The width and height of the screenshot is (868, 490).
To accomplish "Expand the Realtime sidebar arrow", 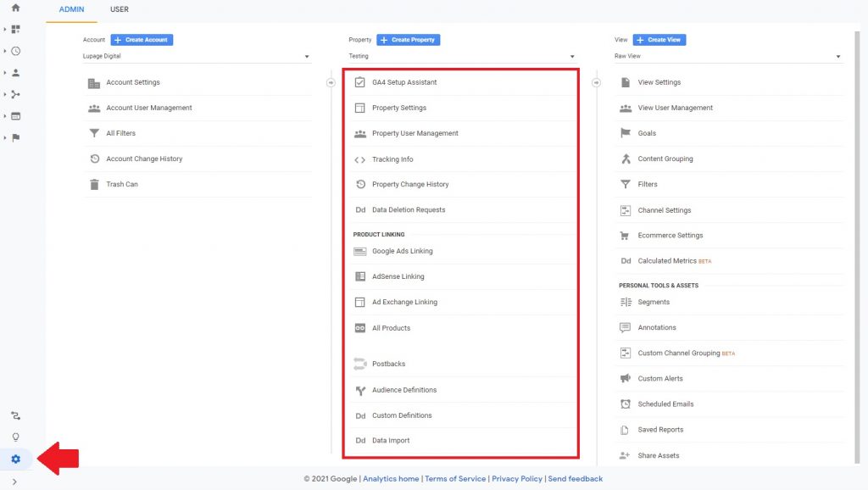I will (5, 51).
